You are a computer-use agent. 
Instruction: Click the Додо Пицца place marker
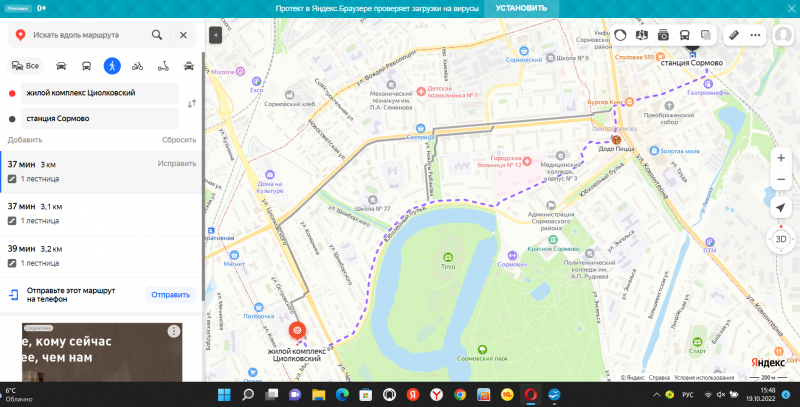click(616, 140)
